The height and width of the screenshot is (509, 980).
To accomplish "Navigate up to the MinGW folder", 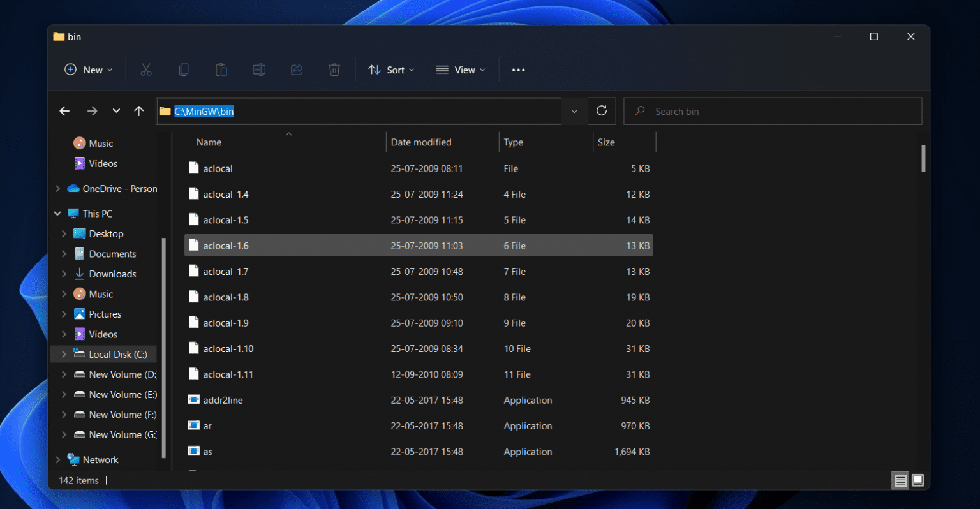I will click(139, 110).
